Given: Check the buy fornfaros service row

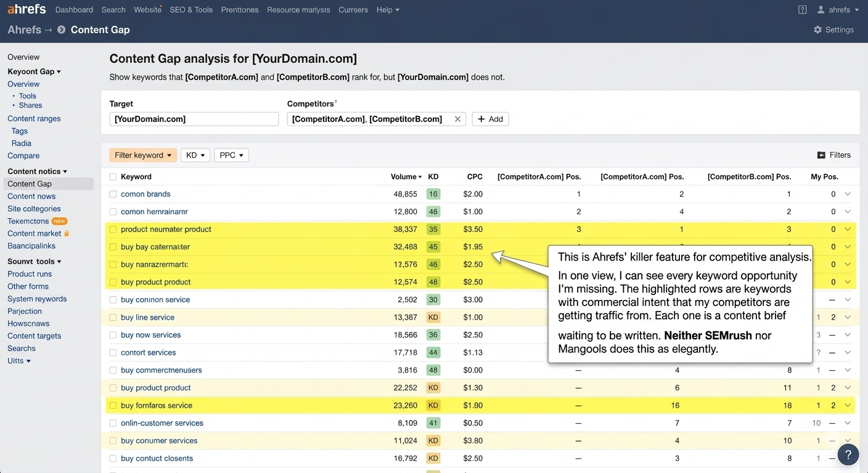Looking at the screenshot, I should click(113, 405).
